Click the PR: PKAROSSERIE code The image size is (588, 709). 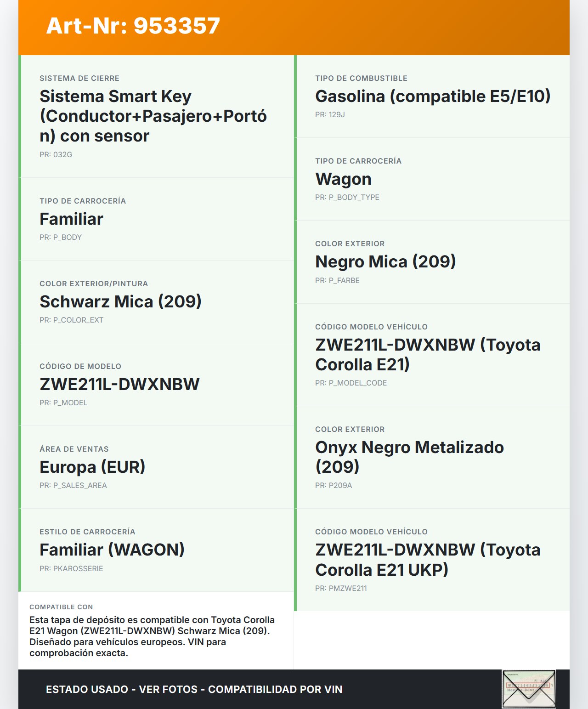click(x=71, y=569)
